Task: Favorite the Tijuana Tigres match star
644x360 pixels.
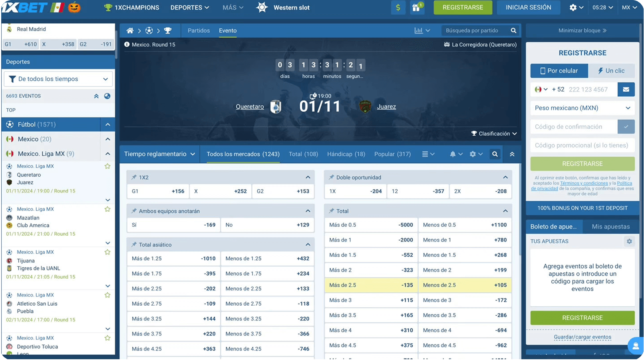Action: 107,252
